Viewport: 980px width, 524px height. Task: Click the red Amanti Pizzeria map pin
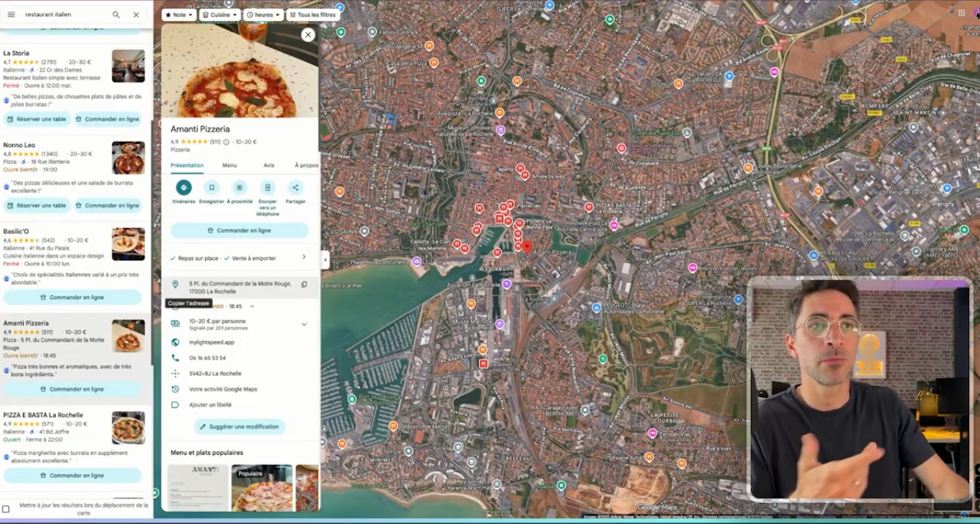pyautogui.click(x=527, y=248)
